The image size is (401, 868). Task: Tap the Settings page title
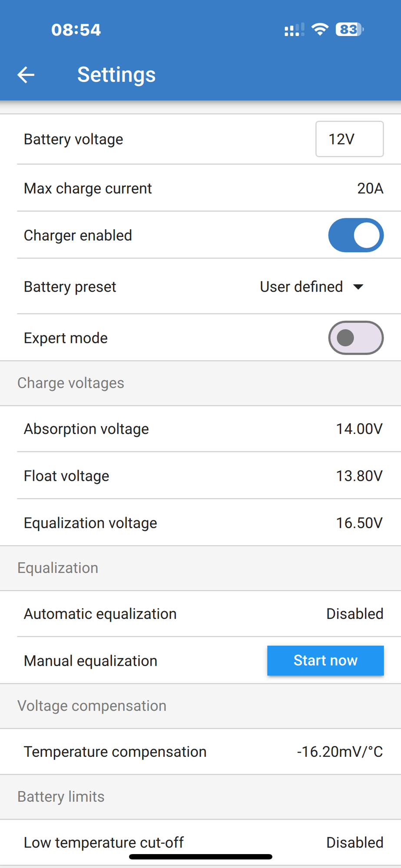click(116, 75)
